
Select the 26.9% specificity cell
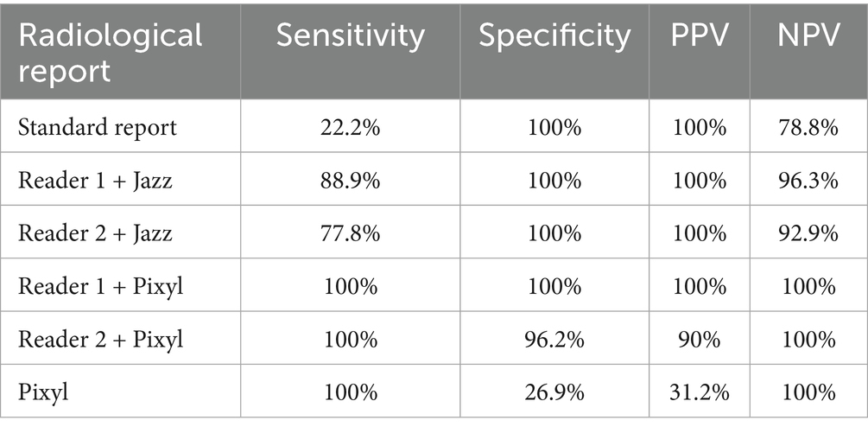tap(555, 392)
